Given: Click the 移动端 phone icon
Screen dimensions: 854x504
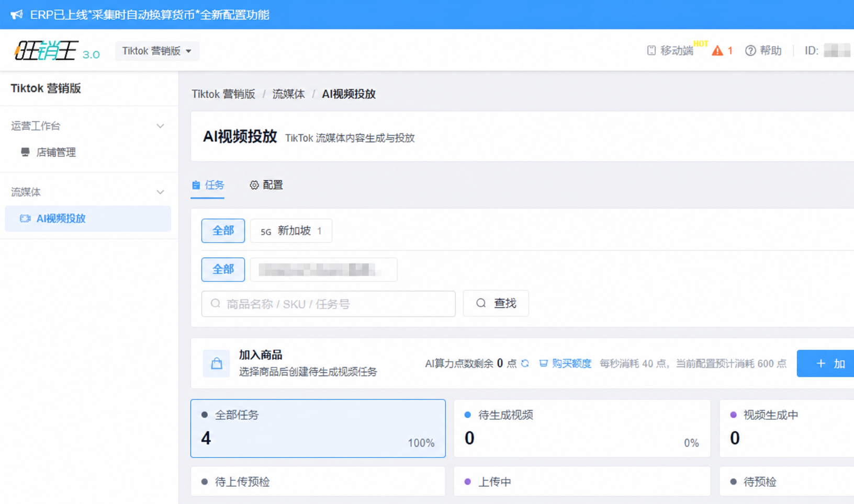Looking at the screenshot, I should 651,51.
